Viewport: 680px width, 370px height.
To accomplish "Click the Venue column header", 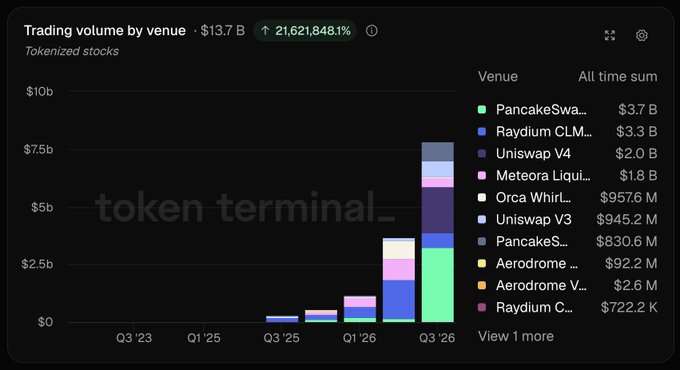I will coord(498,77).
